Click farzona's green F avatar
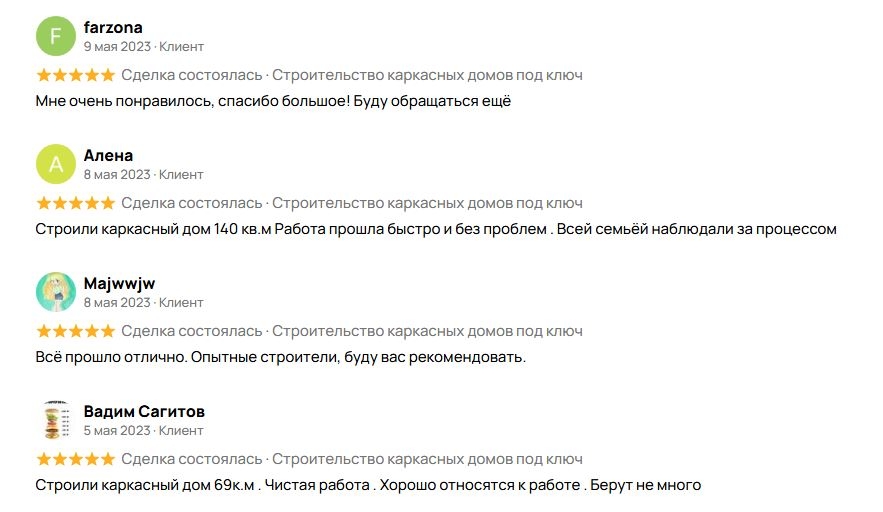The image size is (883, 512). pyautogui.click(x=56, y=37)
